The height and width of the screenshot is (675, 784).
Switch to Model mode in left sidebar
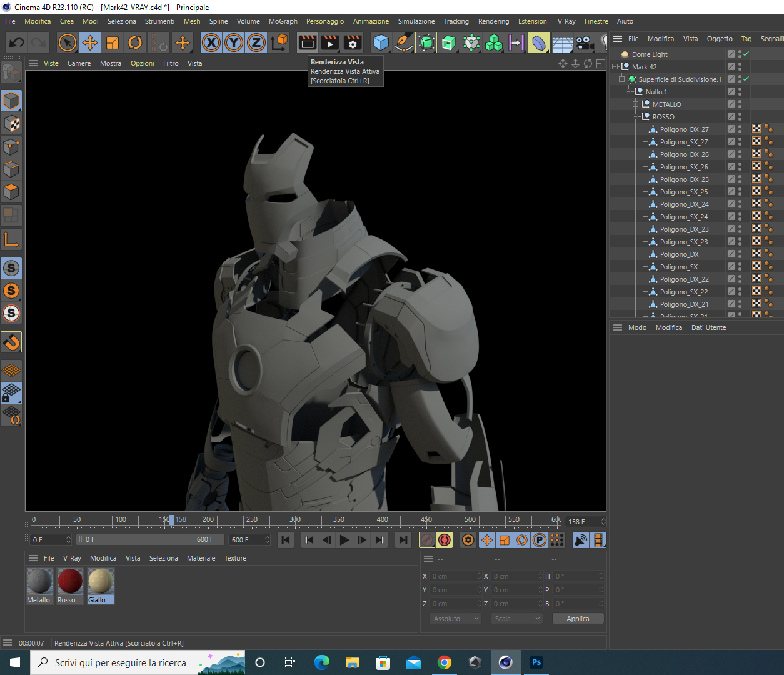tap(11, 100)
